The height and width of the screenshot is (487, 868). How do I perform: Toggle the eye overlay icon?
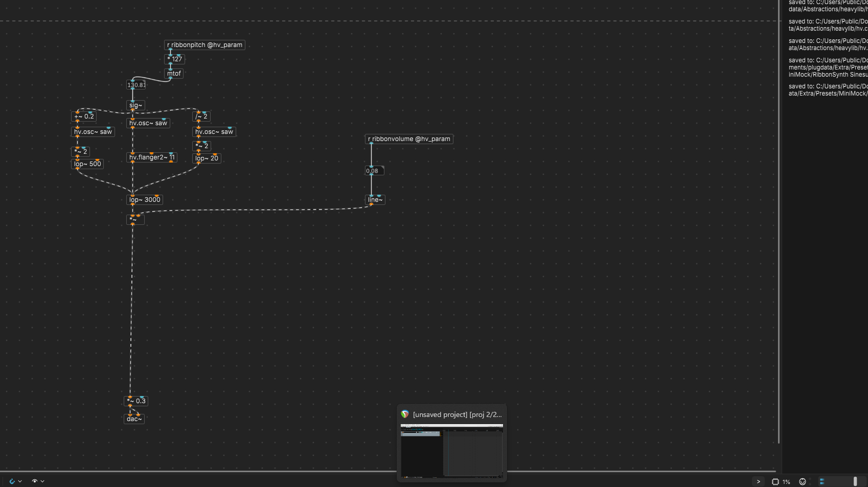tap(35, 481)
